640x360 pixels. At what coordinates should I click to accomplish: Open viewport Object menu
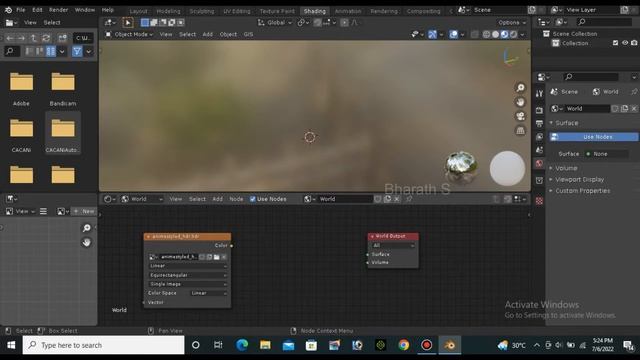pyautogui.click(x=228, y=34)
